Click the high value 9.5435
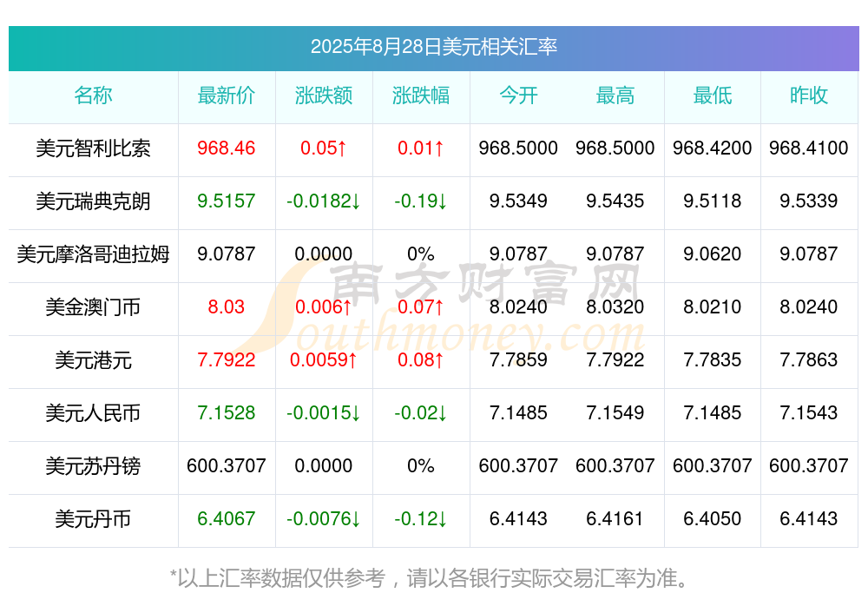The height and width of the screenshot is (606, 868). 615,201
